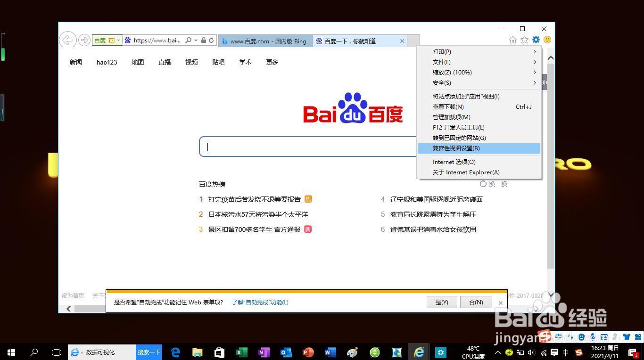The image size is (644, 360).
Task: Open Task View on taskbar
Action: pyautogui.click(x=56, y=352)
